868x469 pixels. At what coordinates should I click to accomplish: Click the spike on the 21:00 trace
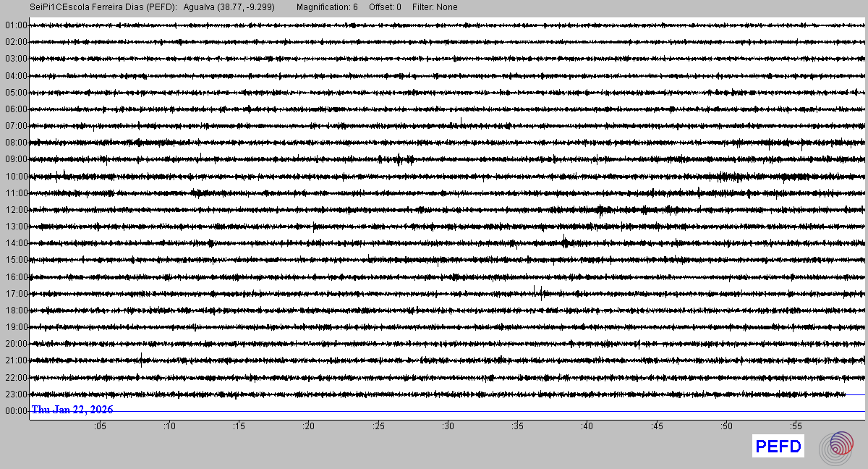141,360
